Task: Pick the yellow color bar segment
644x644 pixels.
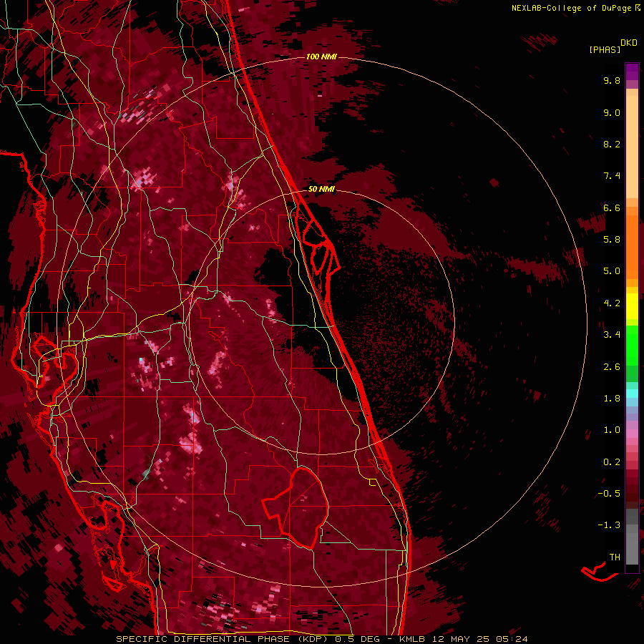Action: (632, 306)
